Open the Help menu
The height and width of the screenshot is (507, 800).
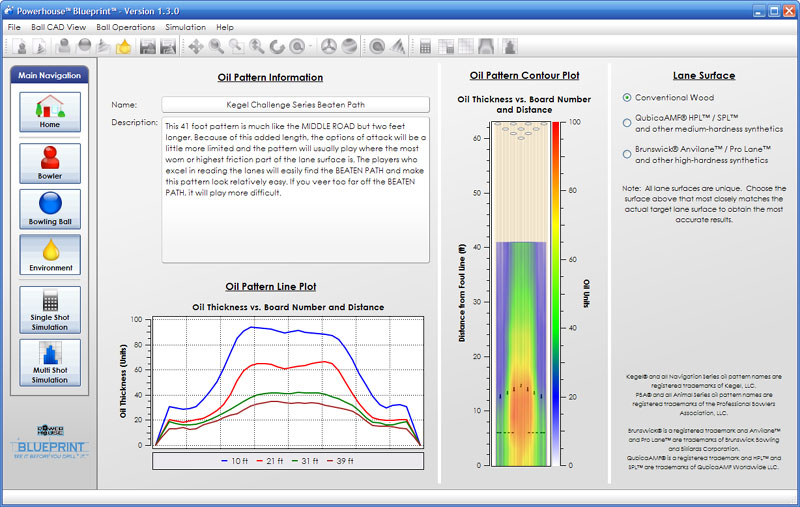[224, 27]
